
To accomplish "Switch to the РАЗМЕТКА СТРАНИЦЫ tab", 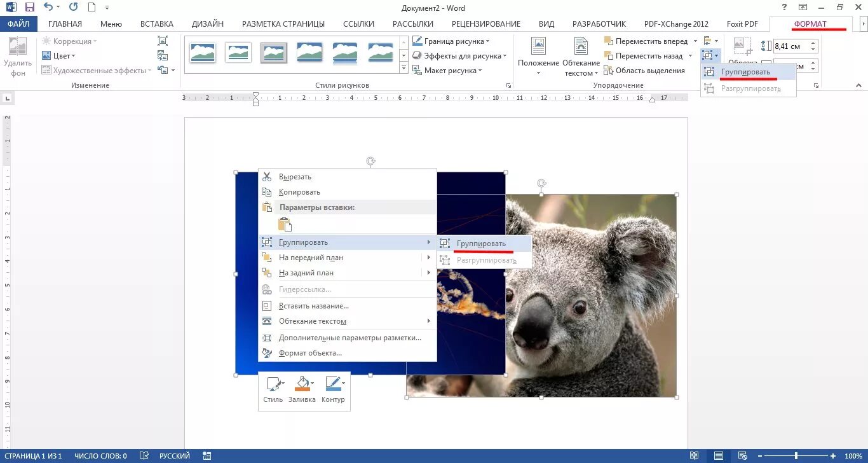I will tap(283, 24).
